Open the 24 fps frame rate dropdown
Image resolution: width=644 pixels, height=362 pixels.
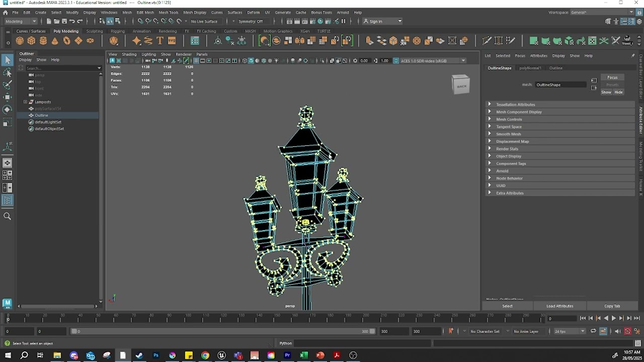tap(570, 331)
